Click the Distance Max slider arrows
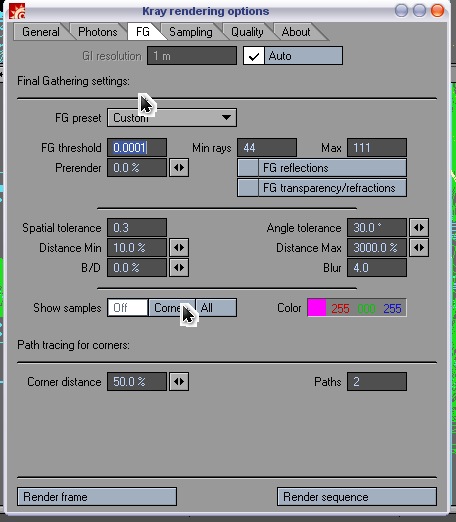Viewport: 456px width, 522px height. point(419,248)
